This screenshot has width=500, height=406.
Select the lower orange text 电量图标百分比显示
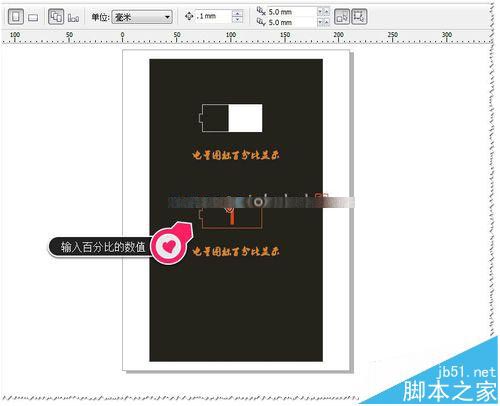pos(236,251)
